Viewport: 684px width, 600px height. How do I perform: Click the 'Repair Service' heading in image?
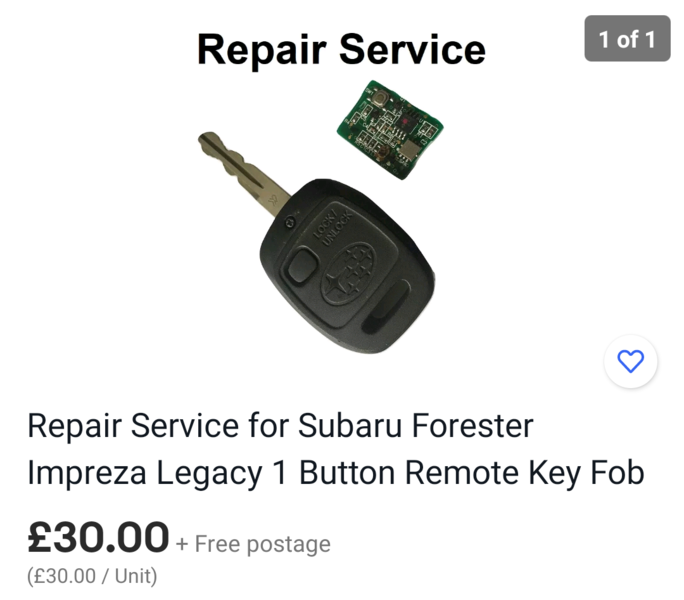341,49
